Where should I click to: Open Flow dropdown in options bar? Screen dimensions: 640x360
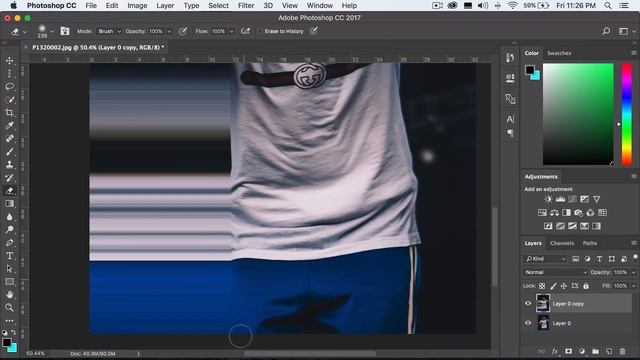click(231, 31)
